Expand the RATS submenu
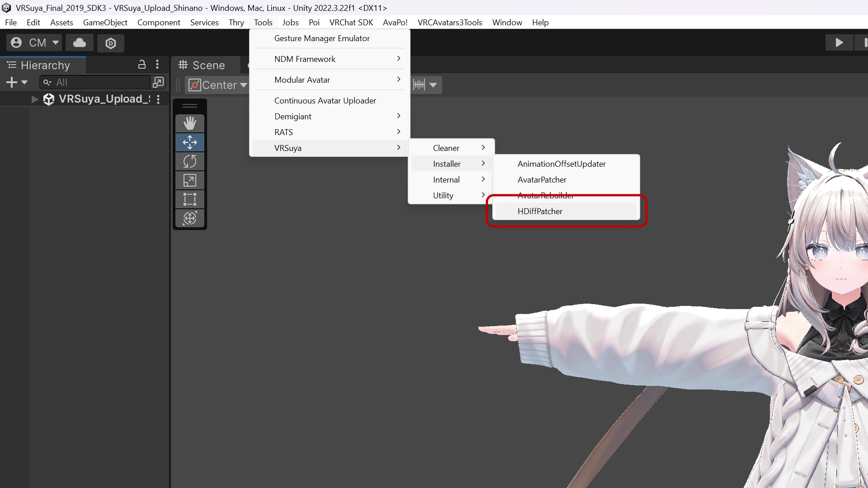This screenshot has width=868, height=488. pos(330,132)
